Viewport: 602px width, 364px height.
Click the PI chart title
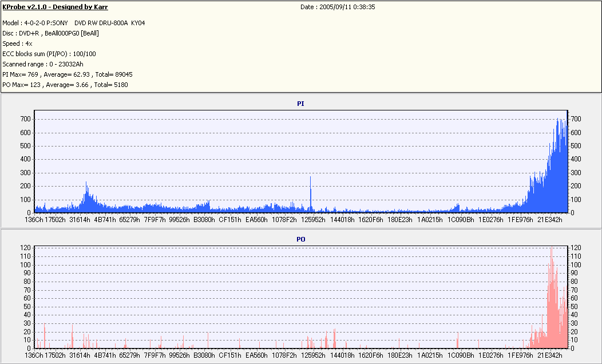tap(300, 104)
